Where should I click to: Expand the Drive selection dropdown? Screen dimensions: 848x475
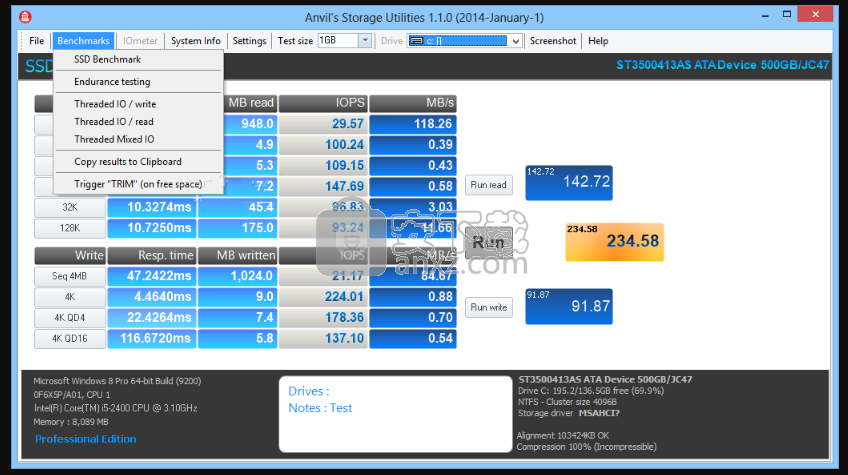[x=516, y=41]
